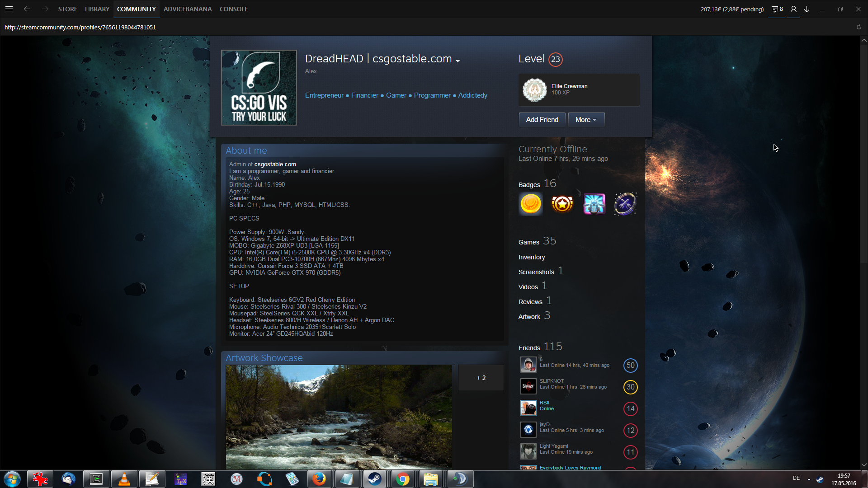Click the page reload icon

point(859,27)
